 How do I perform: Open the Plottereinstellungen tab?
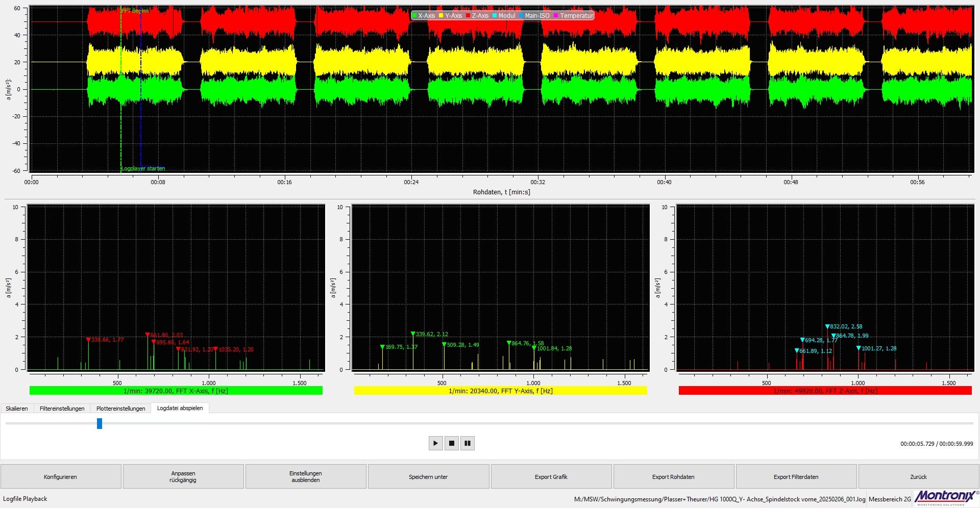[120, 408]
